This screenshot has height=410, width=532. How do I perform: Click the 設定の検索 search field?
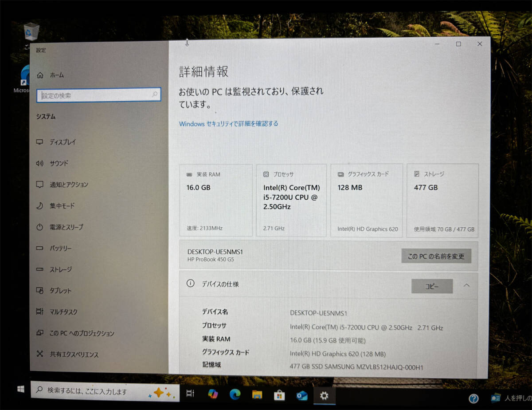(x=98, y=95)
